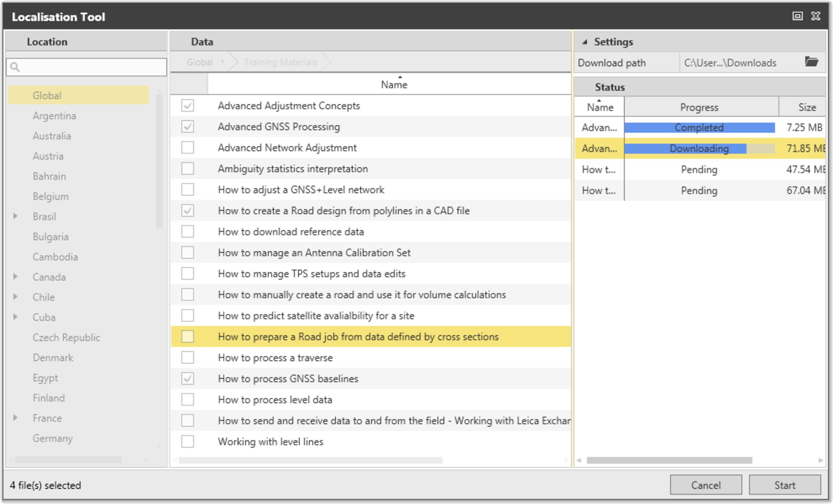Expand the Cuba tree node
The width and height of the screenshot is (833, 504).
coord(15,317)
